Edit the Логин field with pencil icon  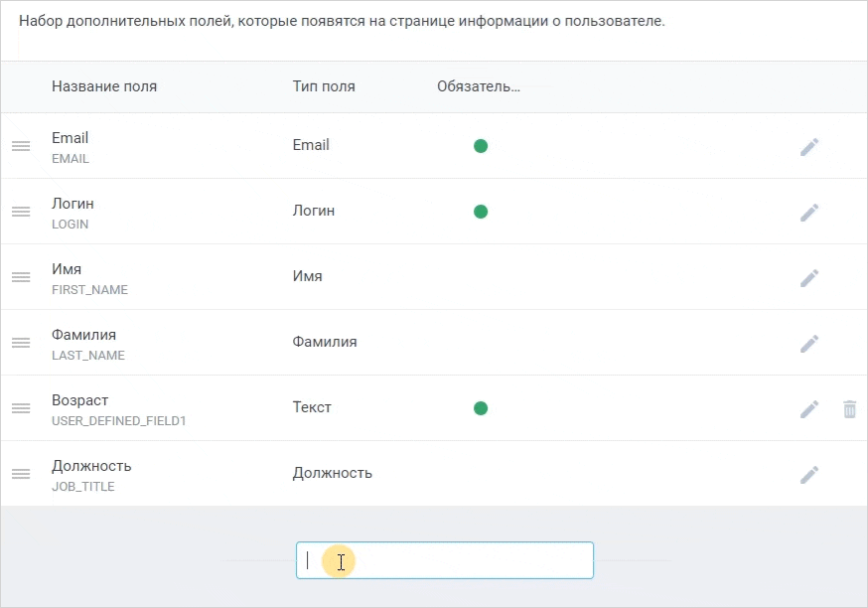(x=809, y=212)
